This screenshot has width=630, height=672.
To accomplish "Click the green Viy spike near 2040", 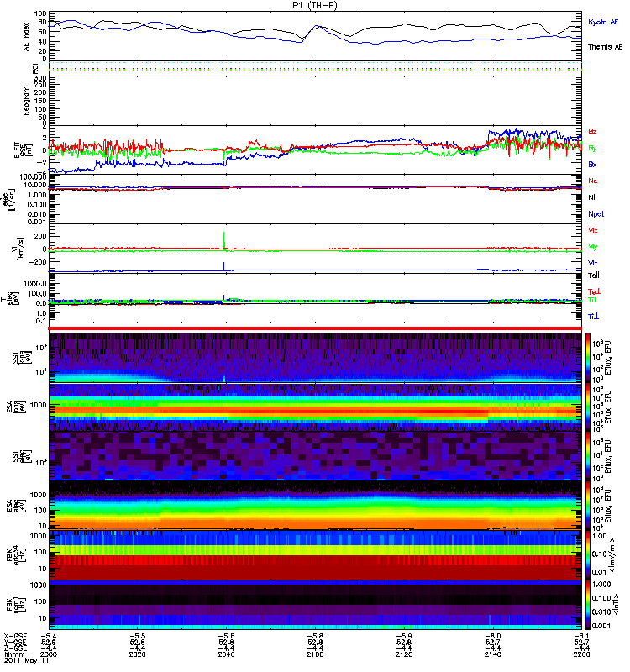I will pyautogui.click(x=224, y=239).
